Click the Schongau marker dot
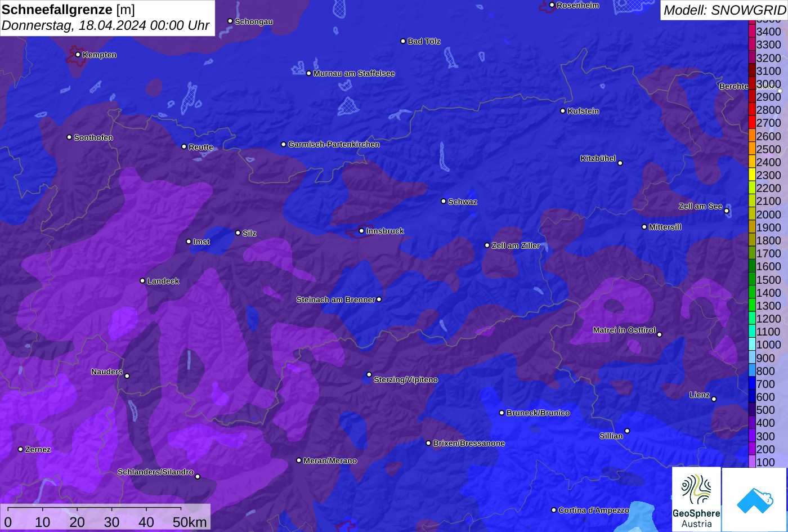The height and width of the screenshot is (532, 788). pos(230,21)
